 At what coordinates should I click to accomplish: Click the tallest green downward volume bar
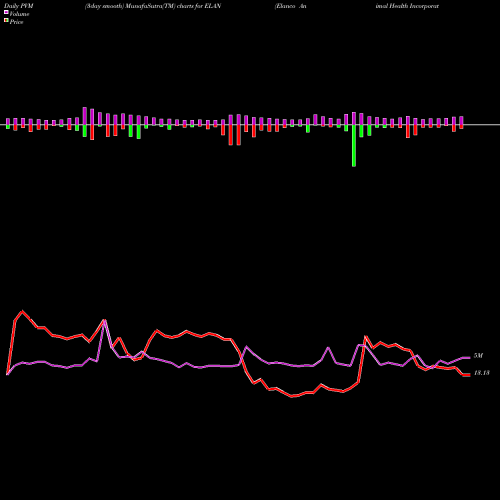pyautogui.click(x=354, y=146)
